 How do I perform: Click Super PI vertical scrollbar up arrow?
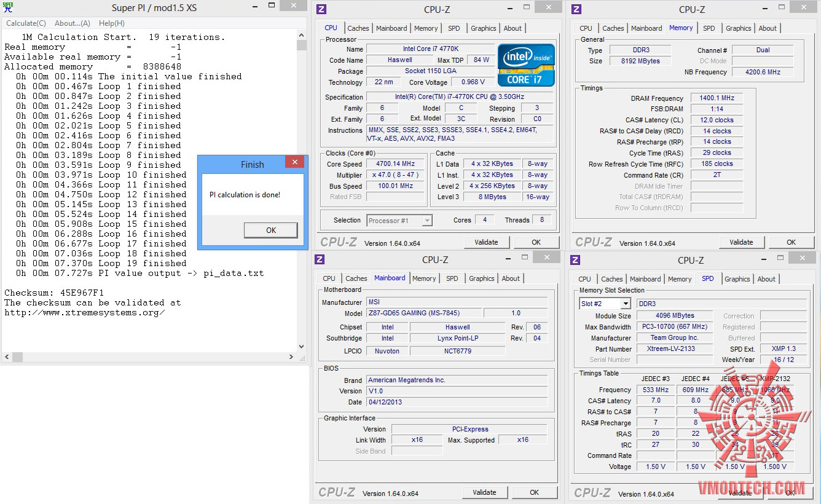(x=301, y=35)
